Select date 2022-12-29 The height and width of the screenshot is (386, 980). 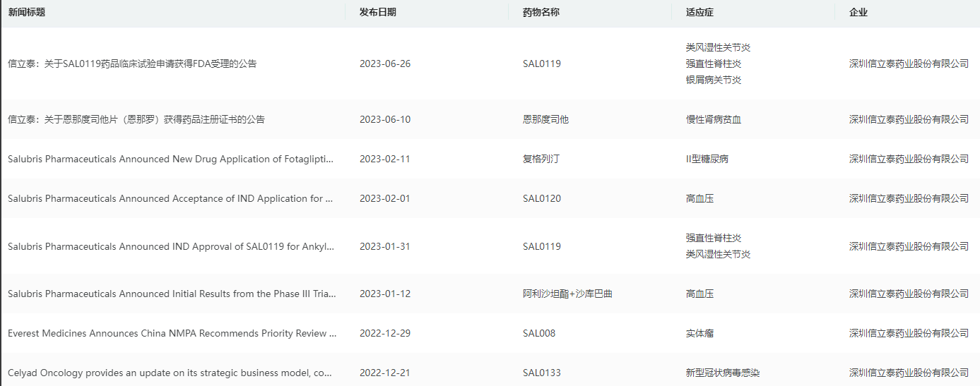[x=385, y=333]
